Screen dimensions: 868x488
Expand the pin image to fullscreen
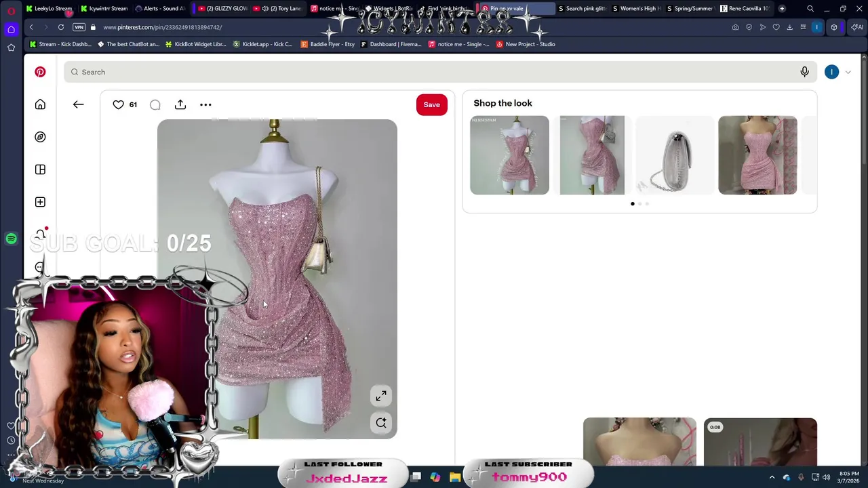point(381,396)
